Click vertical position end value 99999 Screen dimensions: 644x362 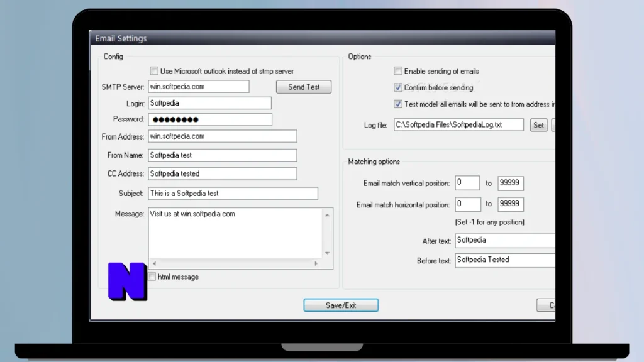click(511, 183)
